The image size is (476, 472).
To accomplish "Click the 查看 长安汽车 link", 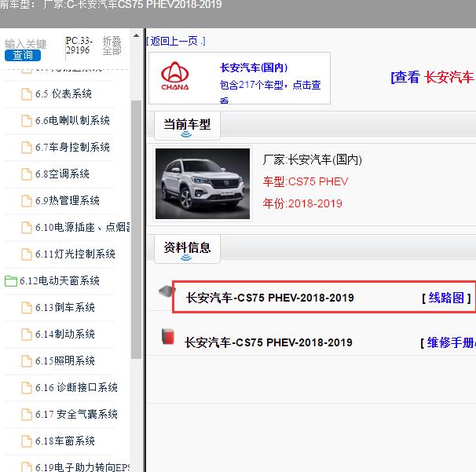I will click(434, 77).
